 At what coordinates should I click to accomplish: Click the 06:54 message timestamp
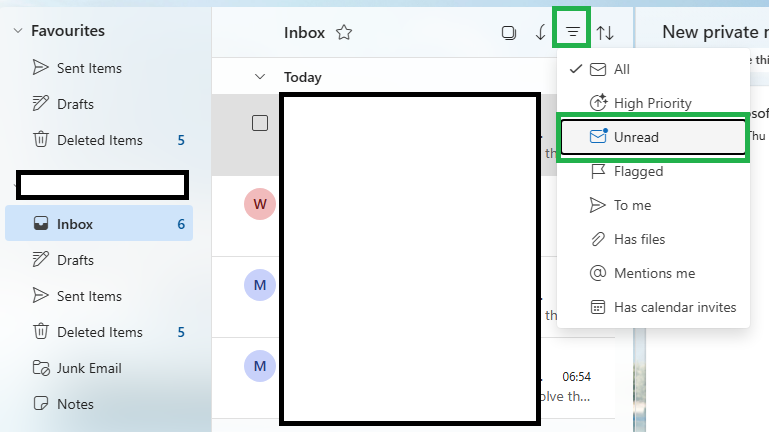576,377
